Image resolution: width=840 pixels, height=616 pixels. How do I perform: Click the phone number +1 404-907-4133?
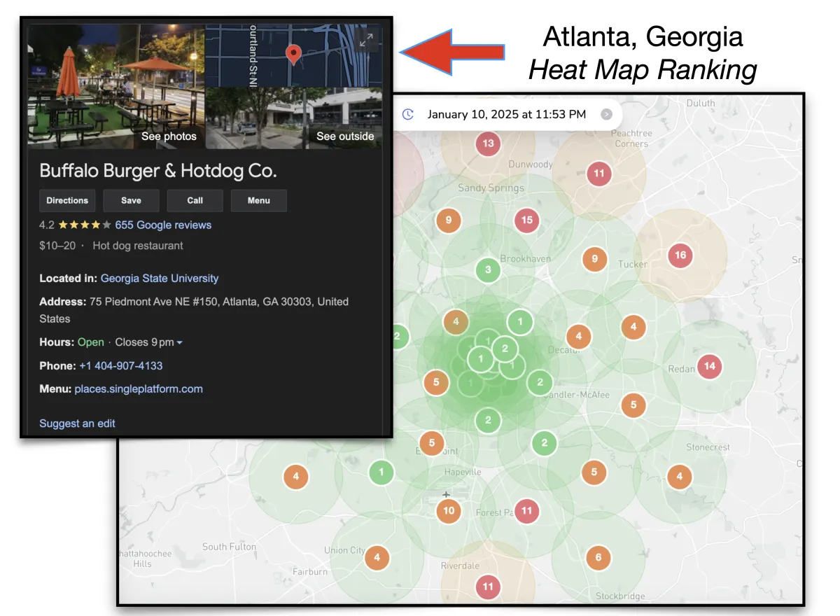(x=121, y=365)
